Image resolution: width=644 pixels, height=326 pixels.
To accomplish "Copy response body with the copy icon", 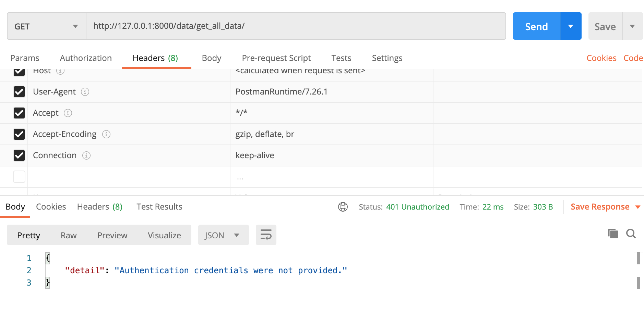I will 613,234.
